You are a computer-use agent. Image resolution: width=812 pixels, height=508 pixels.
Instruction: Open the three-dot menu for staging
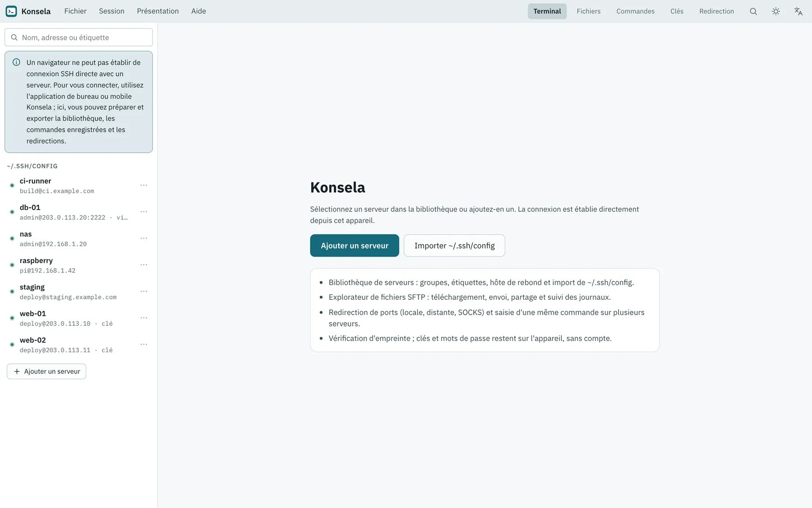click(144, 291)
